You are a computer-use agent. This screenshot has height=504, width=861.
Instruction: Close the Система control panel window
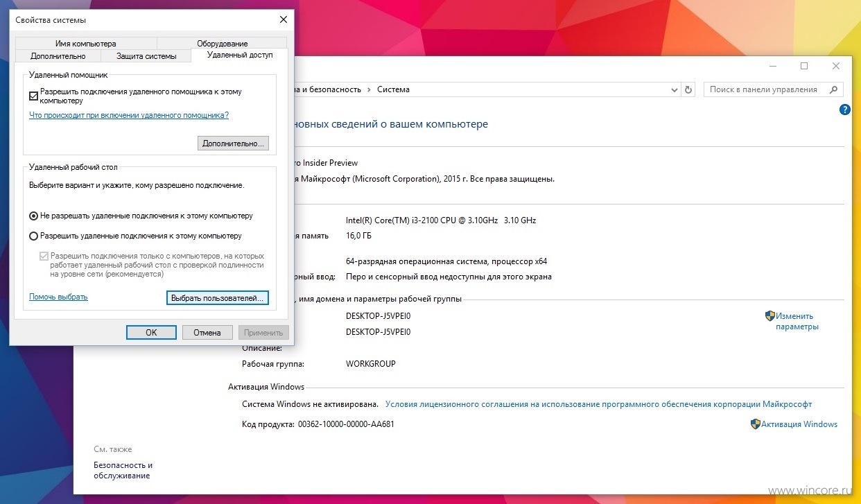click(x=836, y=66)
